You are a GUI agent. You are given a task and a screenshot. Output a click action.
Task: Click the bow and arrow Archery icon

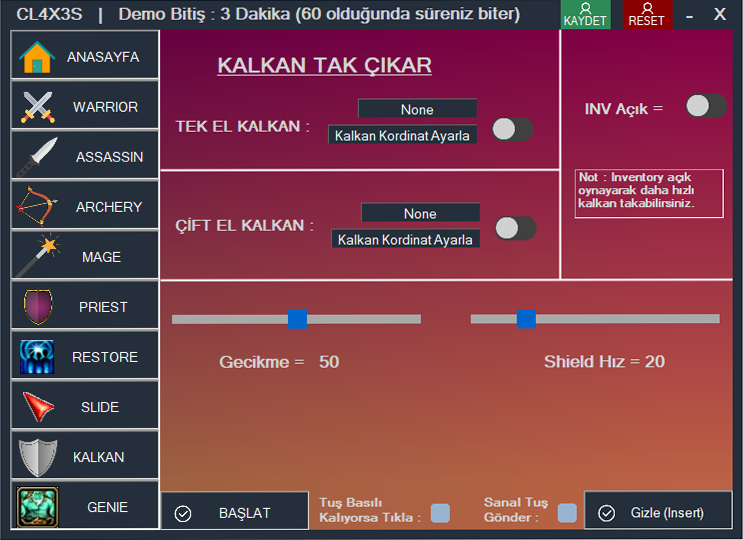click(37, 207)
